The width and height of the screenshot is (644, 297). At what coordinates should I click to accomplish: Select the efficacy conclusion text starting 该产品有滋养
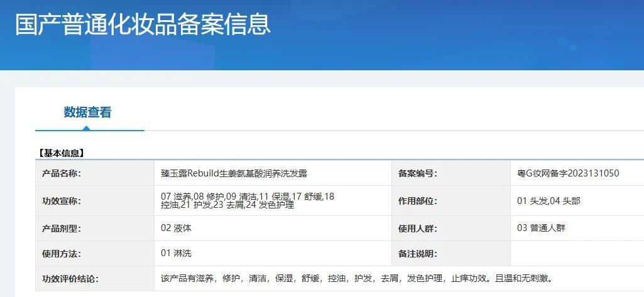356,279
